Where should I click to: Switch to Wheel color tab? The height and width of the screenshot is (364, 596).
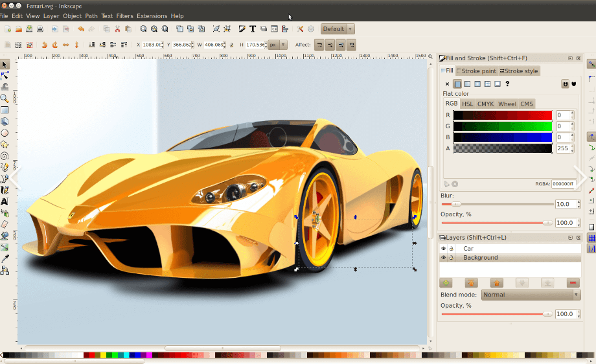507,104
